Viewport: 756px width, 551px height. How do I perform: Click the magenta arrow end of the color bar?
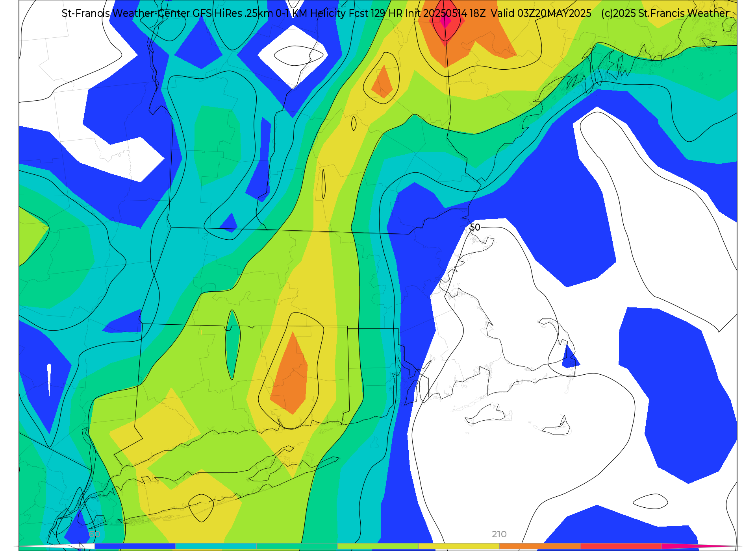(x=699, y=546)
